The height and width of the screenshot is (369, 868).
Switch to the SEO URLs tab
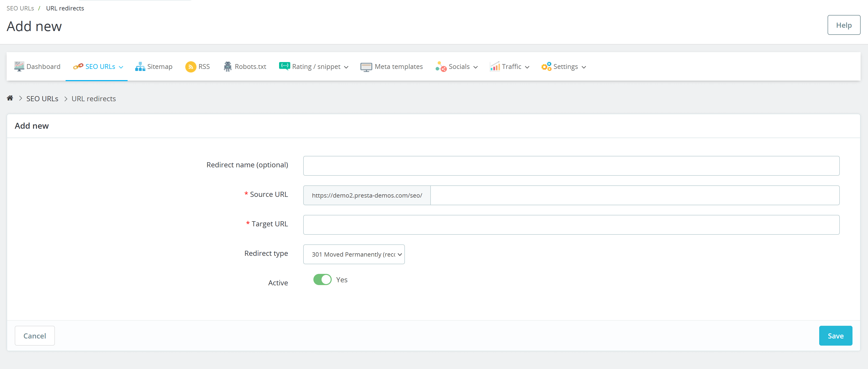[x=100, y=66]
